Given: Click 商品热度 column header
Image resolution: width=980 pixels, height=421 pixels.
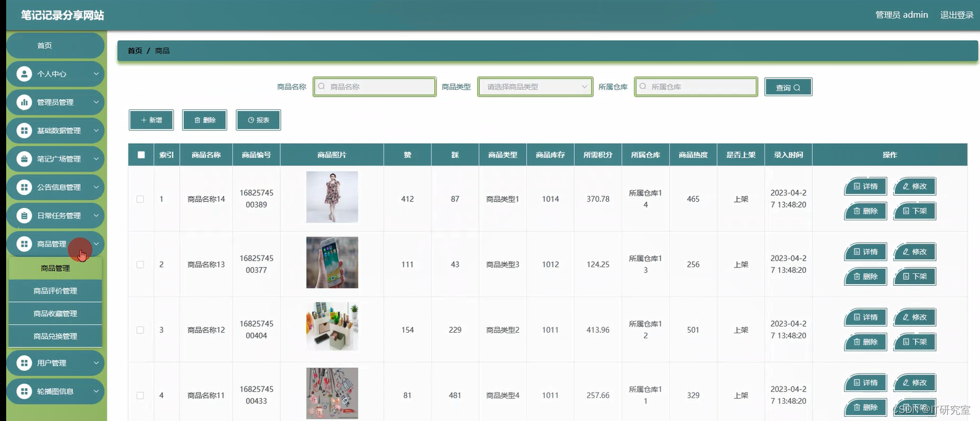Looking at the screenshot, I should [x=693, y=155].
